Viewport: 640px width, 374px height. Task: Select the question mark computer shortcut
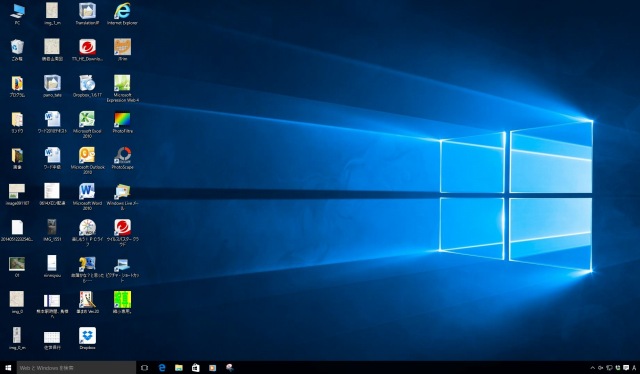coord(87,269)
